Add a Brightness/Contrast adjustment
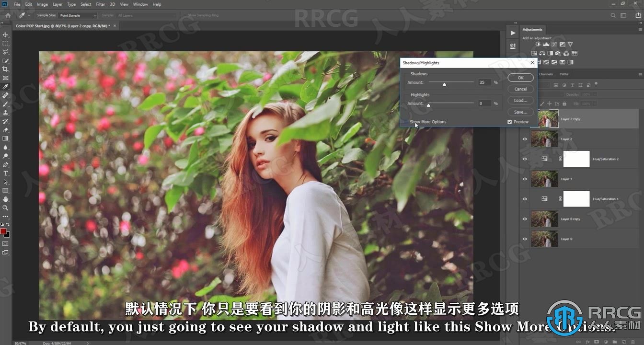This screenshot has height=345, width=644. click(538, 45)
